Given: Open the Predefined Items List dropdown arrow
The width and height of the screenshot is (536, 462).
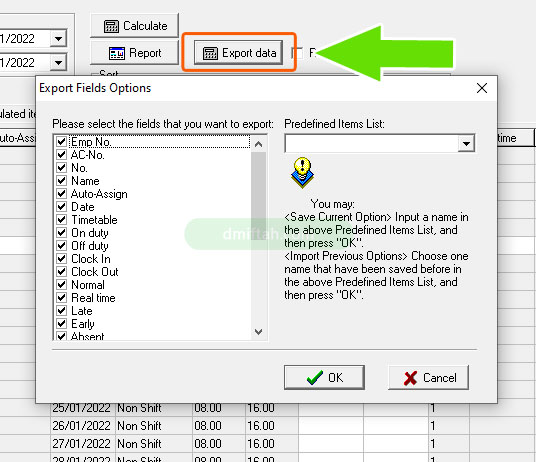Looking at the screenshot, I should pyautogui.click(x=466, y=143).
